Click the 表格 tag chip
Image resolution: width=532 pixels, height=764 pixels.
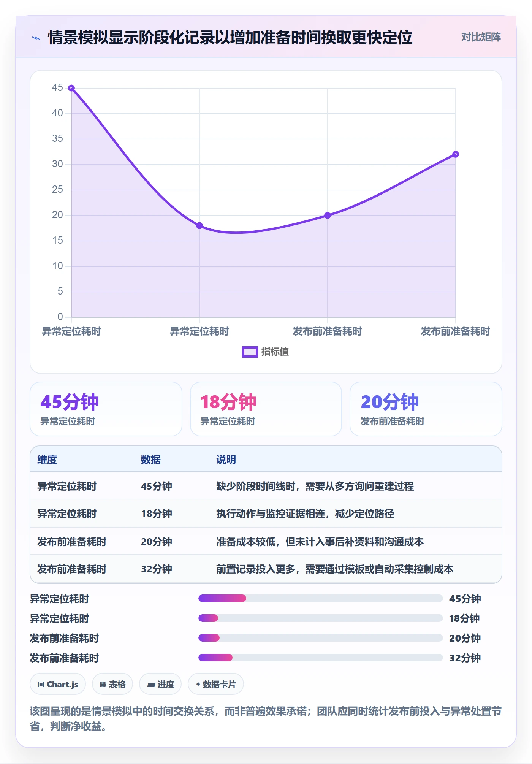(112, 685)
